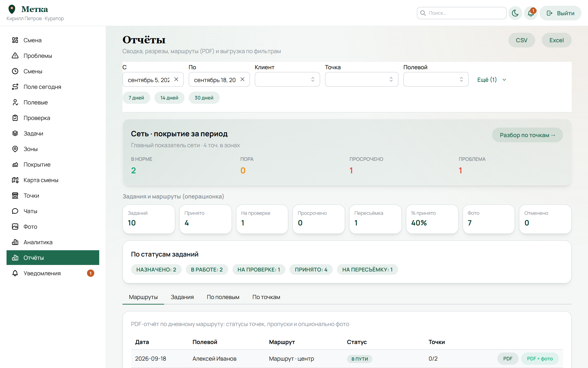Open Зоны pin item
This screenshot has height=368, width=588.
[53, 149]
